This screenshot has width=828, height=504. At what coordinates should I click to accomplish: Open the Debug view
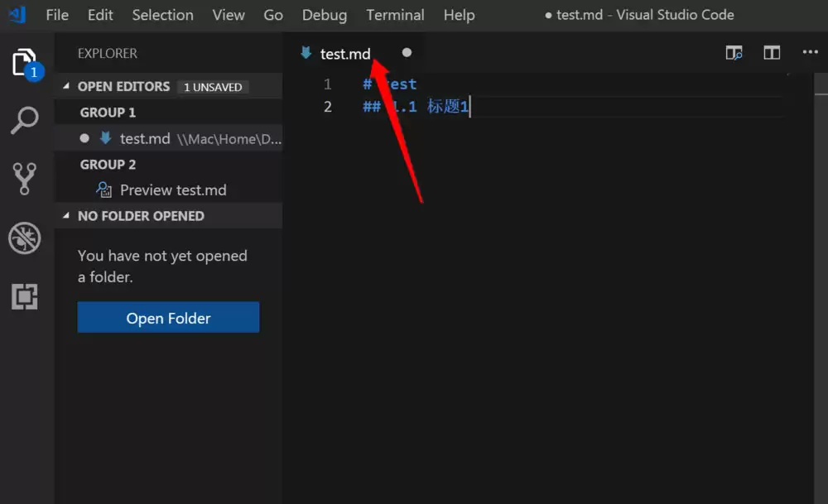click(x=25, y=238)
